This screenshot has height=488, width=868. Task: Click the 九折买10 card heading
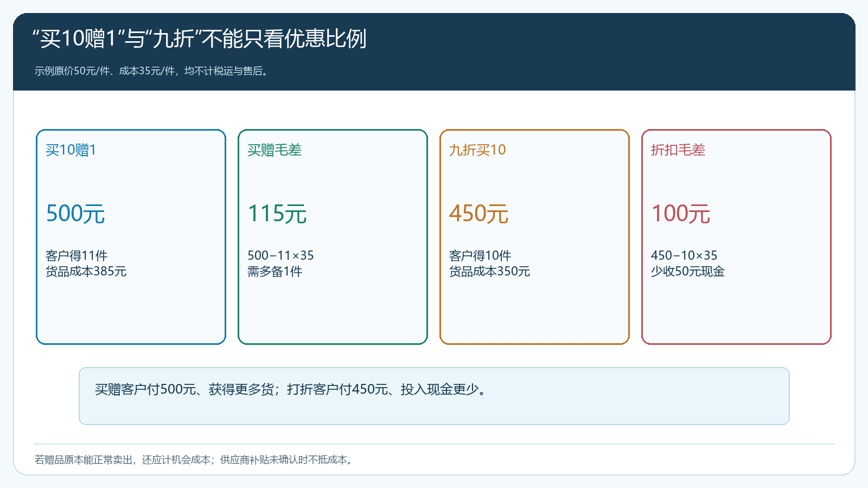[477, 150]
